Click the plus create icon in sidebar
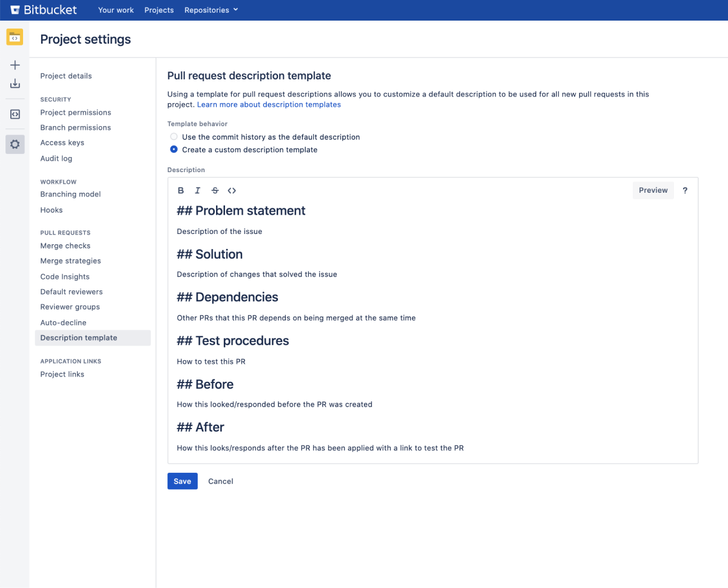 15,65
